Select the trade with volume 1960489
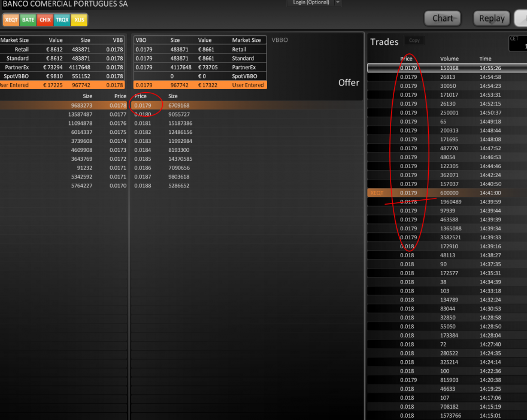This screenshot has height=420, width=527. [447, 202]
